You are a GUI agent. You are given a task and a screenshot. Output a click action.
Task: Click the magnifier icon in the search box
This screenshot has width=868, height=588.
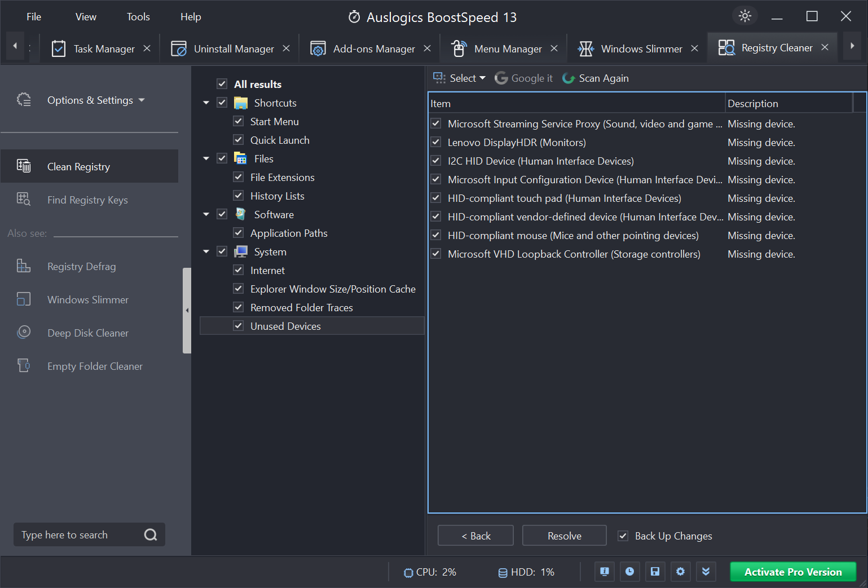tap(151, 534)
